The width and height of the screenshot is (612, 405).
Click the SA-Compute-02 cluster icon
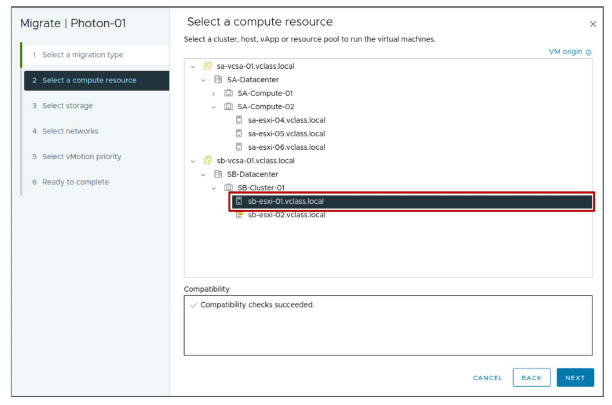(228, 107)
